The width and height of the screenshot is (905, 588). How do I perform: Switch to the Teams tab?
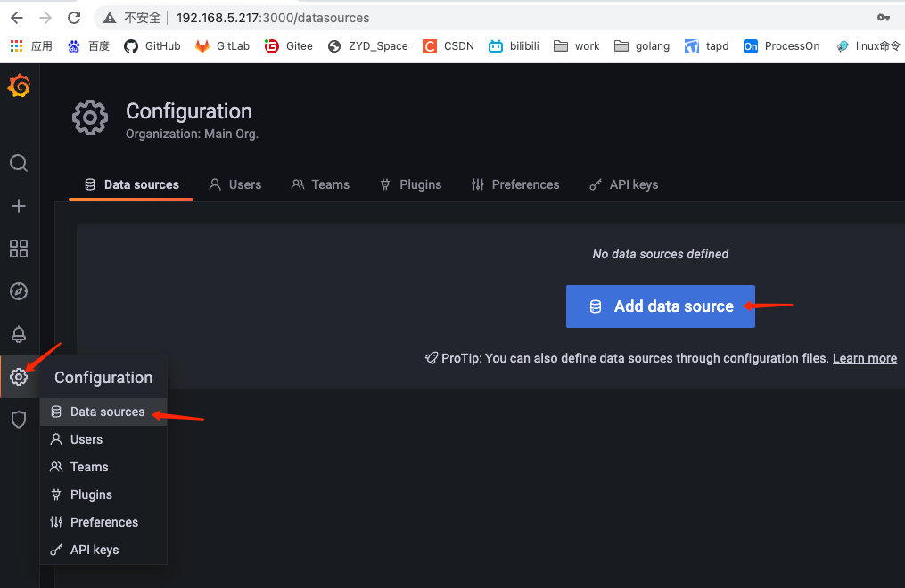[320, 184]
